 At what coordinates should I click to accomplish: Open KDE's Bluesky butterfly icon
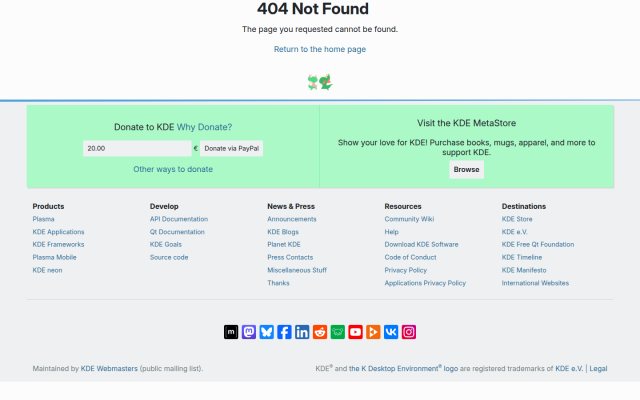tap(267, 332)
